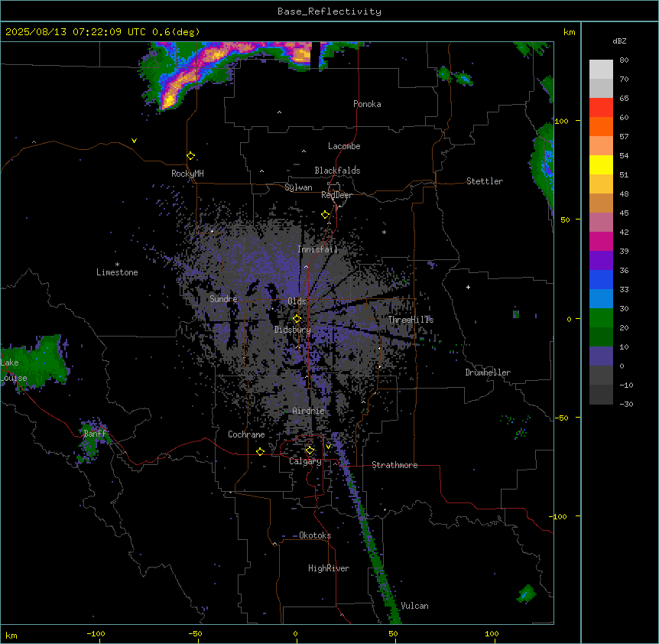Viewport: 659px width, 644px height.
Task: Click the Drumheller label
Action: [488, 372]
